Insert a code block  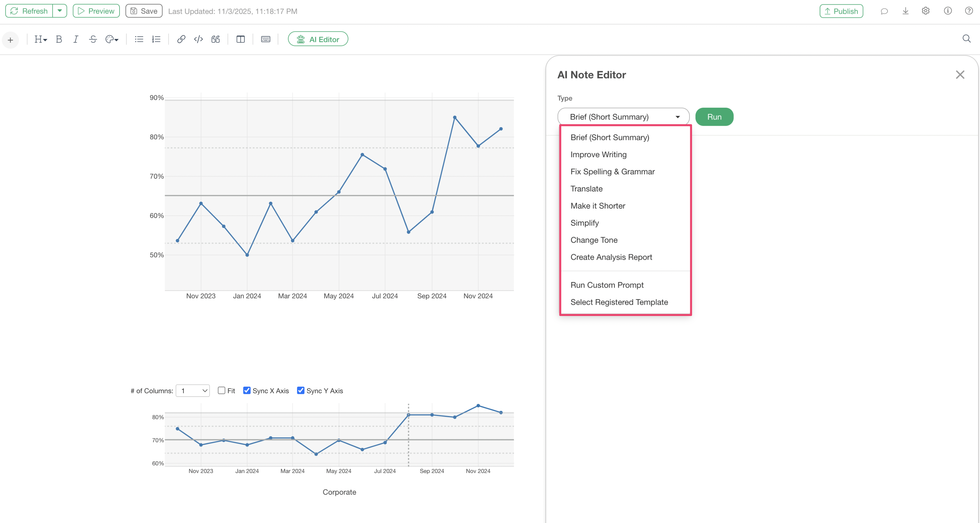(x=198, y=39)
